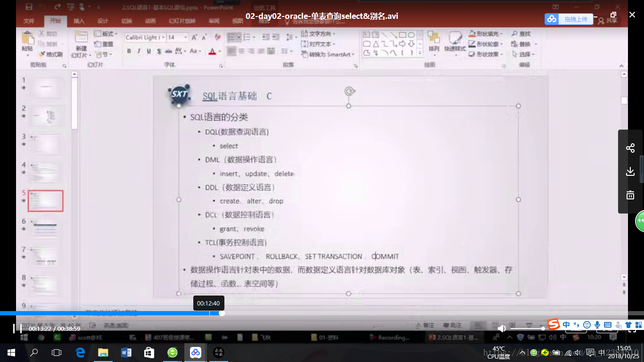The height and width of the screenshot is (362, 644).
Task: Increase font size with larger A
Action: coord(195,37)
